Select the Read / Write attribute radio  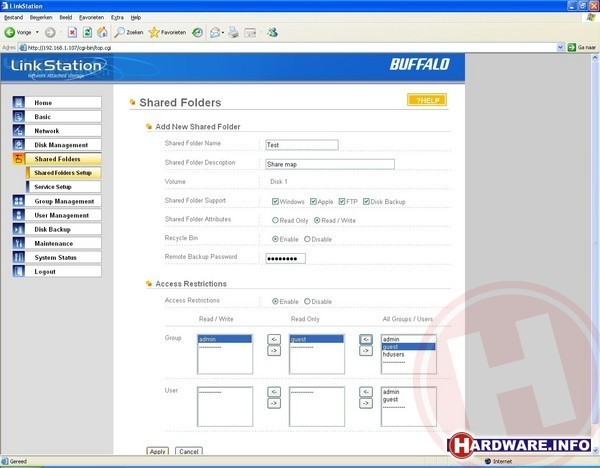point(317,220)
